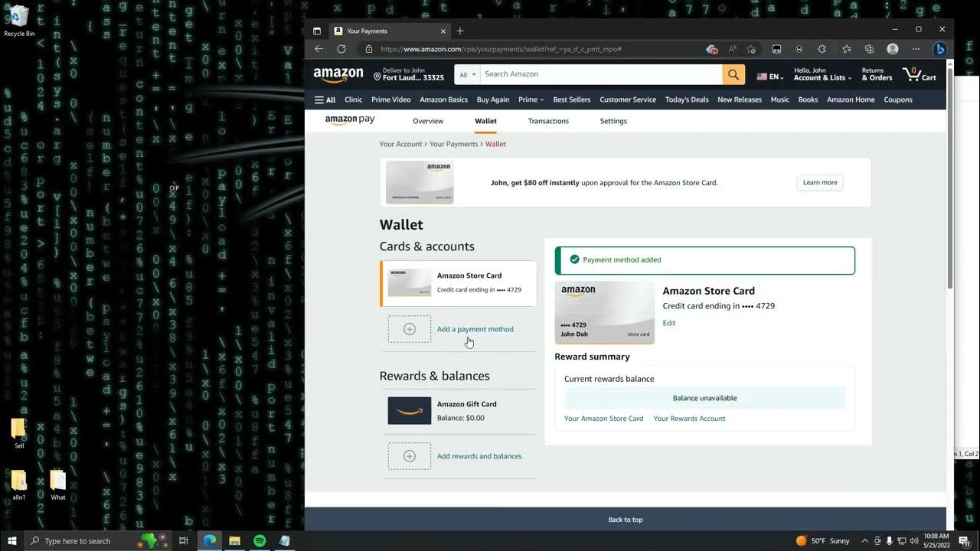The image size is (980, 551).
Task: Click plus icon beside Add rewards and balances
Action: 410,456
